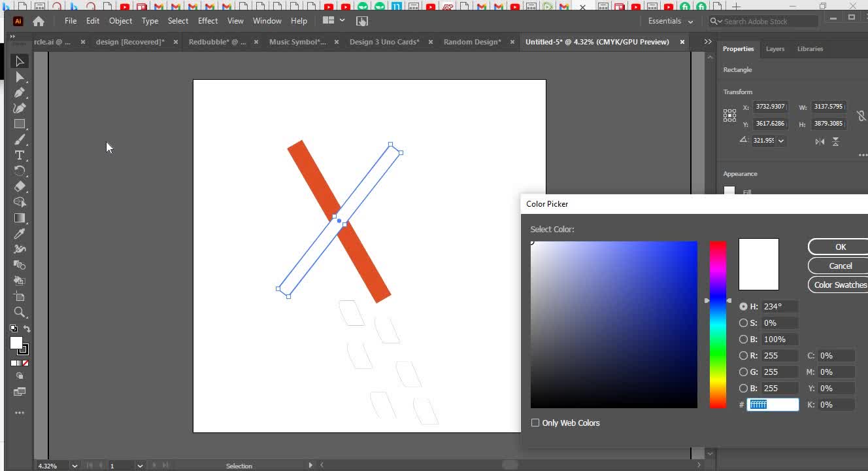This screenshot has width=868, height=471.
Task: Click the Home icon
Action: (x=39, y=21)
